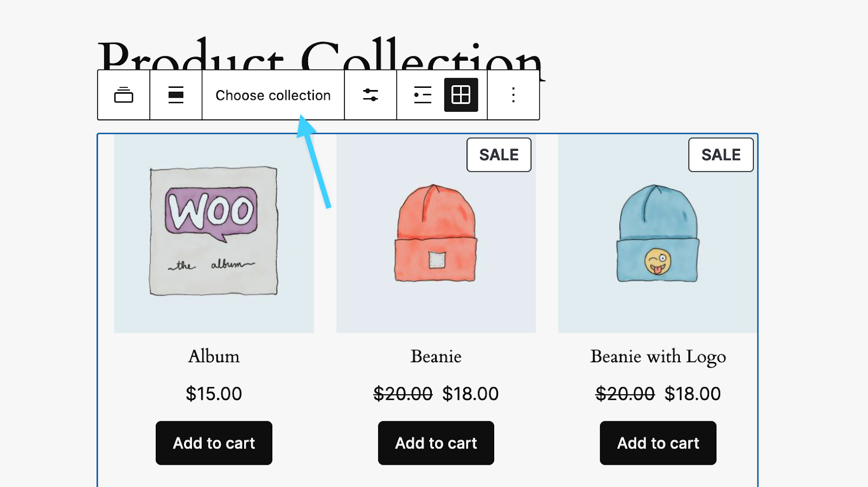This screenshot has height=487, width=868.
Task: Click the blue Beanie with Logo image
Action: (658, 233)
